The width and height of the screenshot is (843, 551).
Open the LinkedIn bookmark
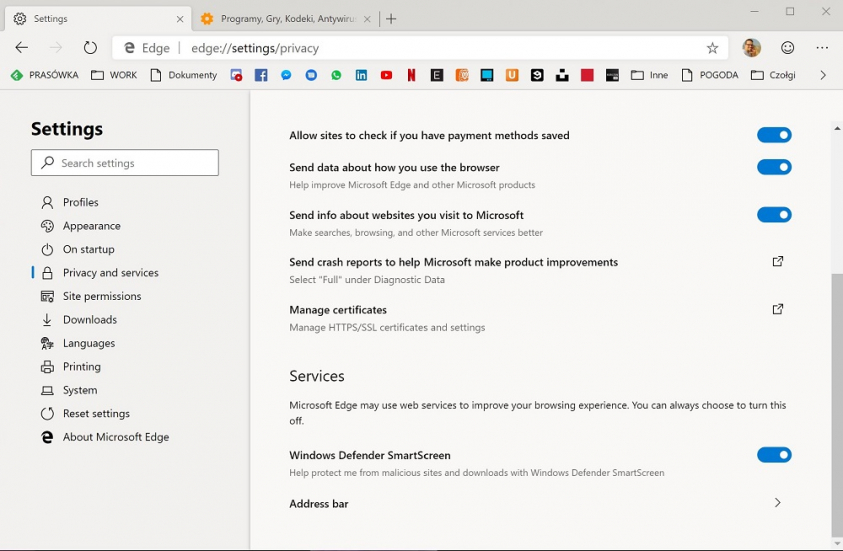(x=361, y=75)
